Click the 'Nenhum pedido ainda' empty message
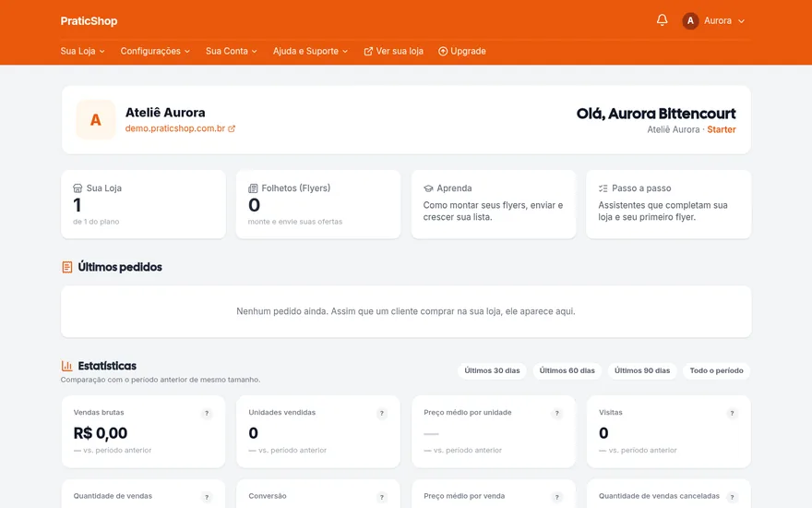Viewport: 812px width, 508px height. click(406, 311)
